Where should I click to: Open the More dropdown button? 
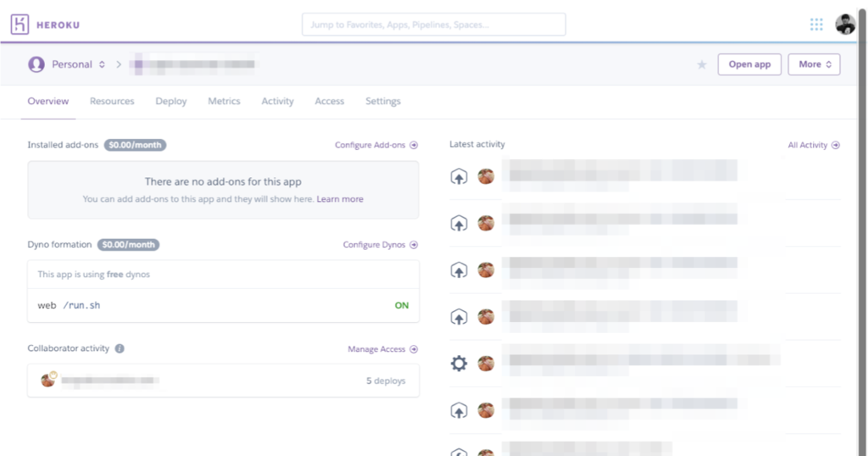[815, 64]
